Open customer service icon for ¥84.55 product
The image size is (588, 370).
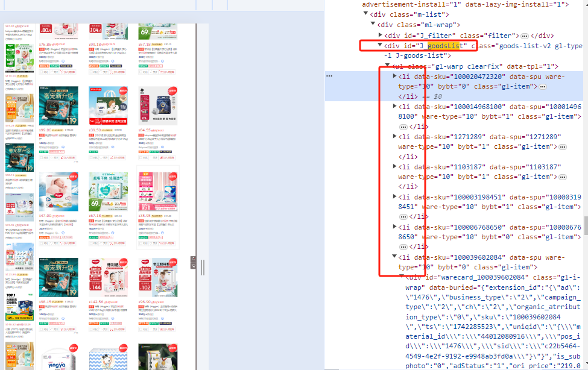(x=162, y=147)
